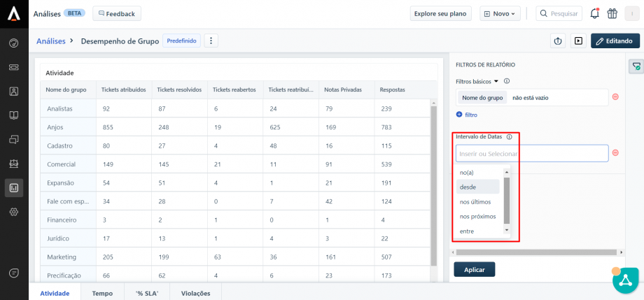Open the three-dot report options menu
Screen dimensions: 644x300
coord(211,41)
